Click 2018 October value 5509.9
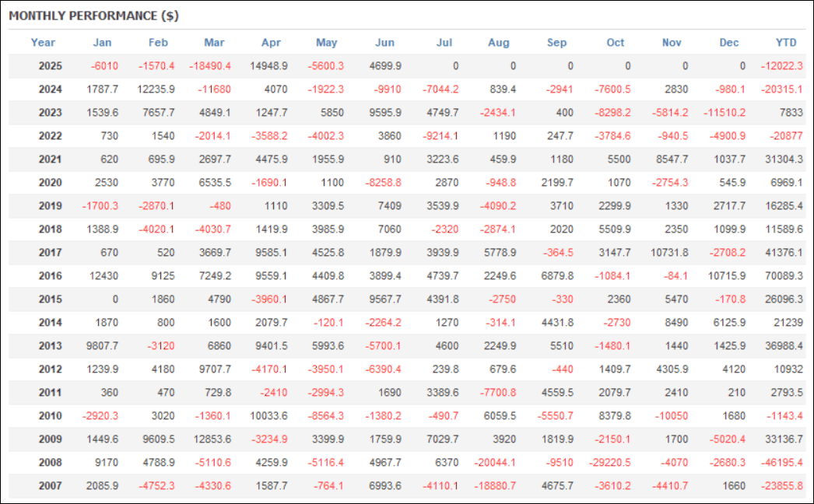This screenshot has height=504, width=814. coord(614,229)
